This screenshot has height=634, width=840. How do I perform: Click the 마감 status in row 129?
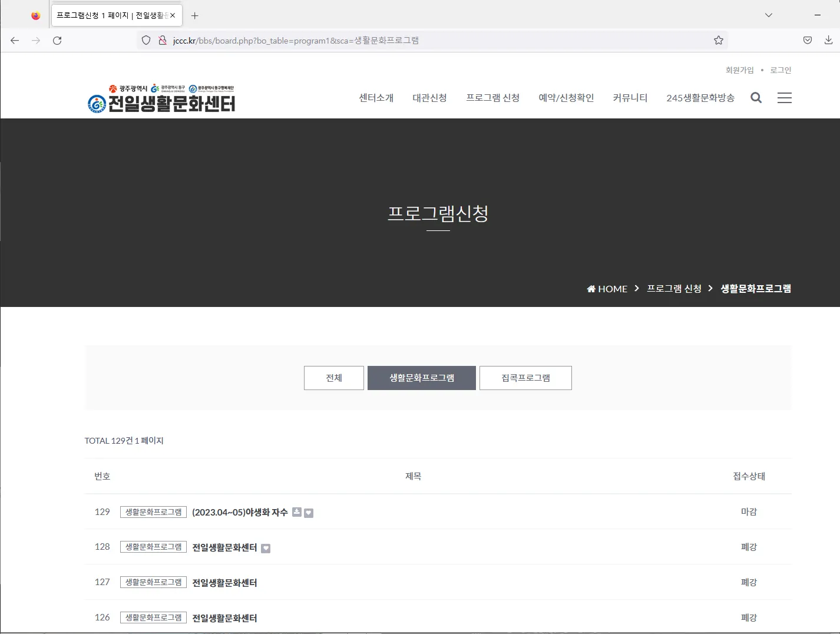(x=749, y=512)
